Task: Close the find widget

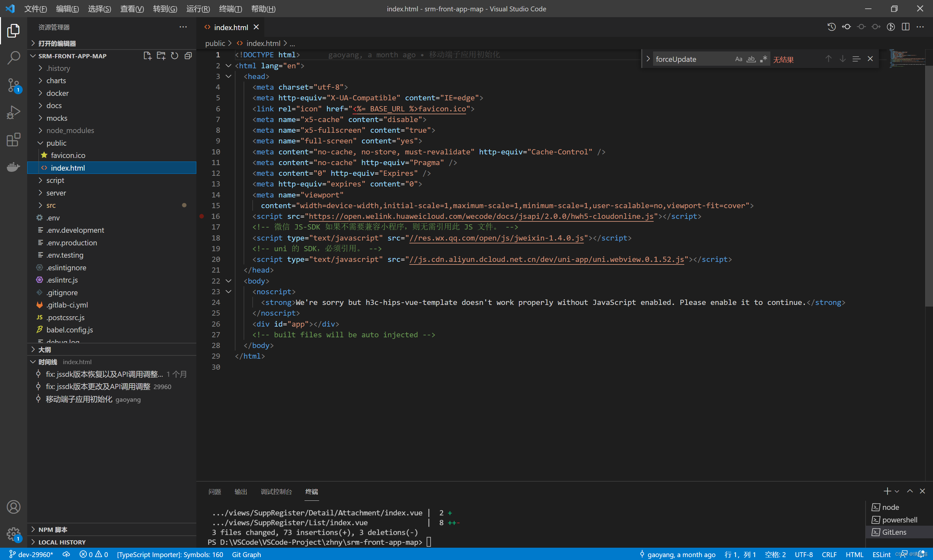Action: point(870,59)
